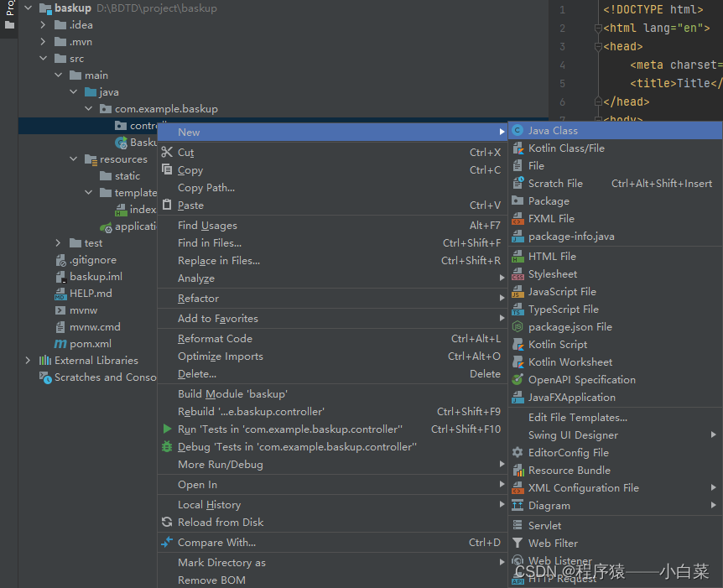Create a Scratch File via its icon

tap(518, 184)
